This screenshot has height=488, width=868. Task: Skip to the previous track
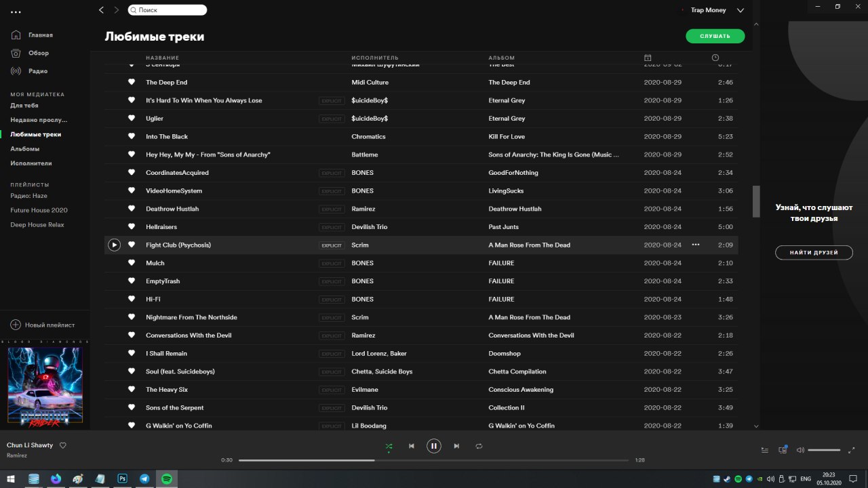click(411, 446)
